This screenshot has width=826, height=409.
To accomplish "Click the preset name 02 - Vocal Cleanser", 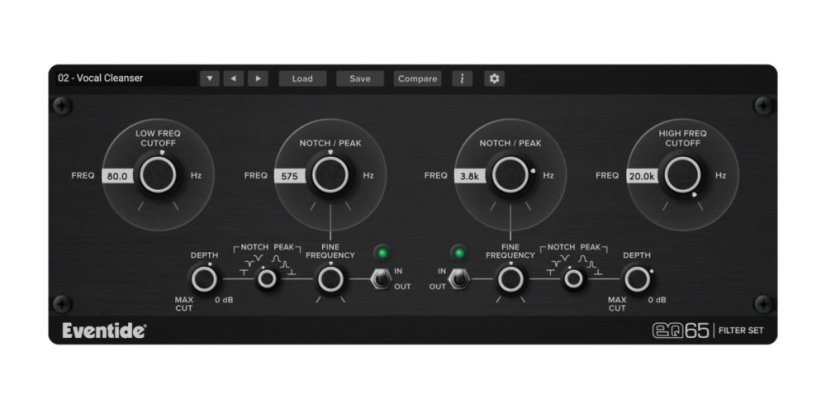I will [x=100, y=78].
